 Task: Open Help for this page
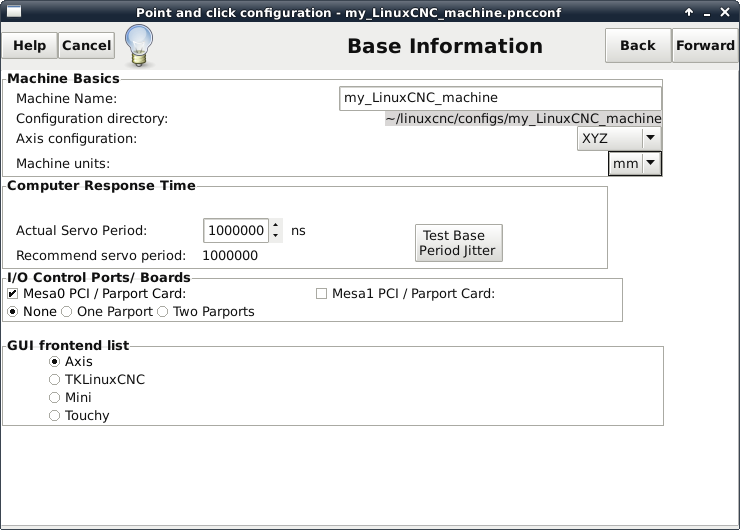pos(29,45)
